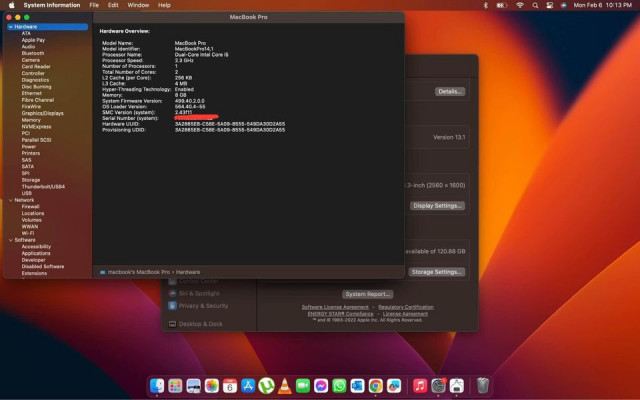Select Siri & Spotlight in Settings sidebar
Screen dimensions: 640x400
pyautogui.click(x=199, y=293)
